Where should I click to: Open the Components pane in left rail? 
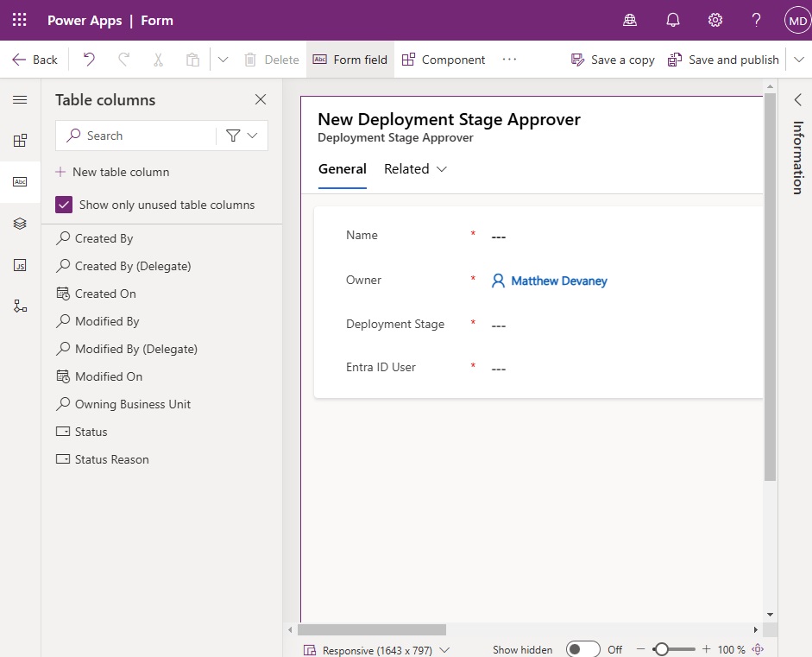tap(20, 141)
